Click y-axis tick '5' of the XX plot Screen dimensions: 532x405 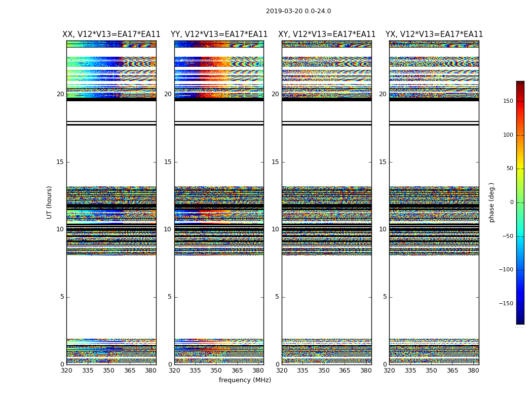[62, 297]
